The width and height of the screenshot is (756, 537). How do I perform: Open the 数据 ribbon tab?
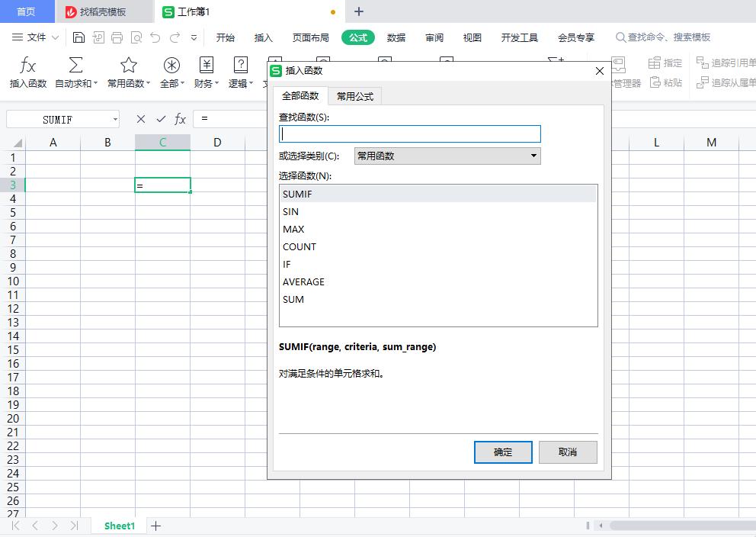(x=396, y=37)
